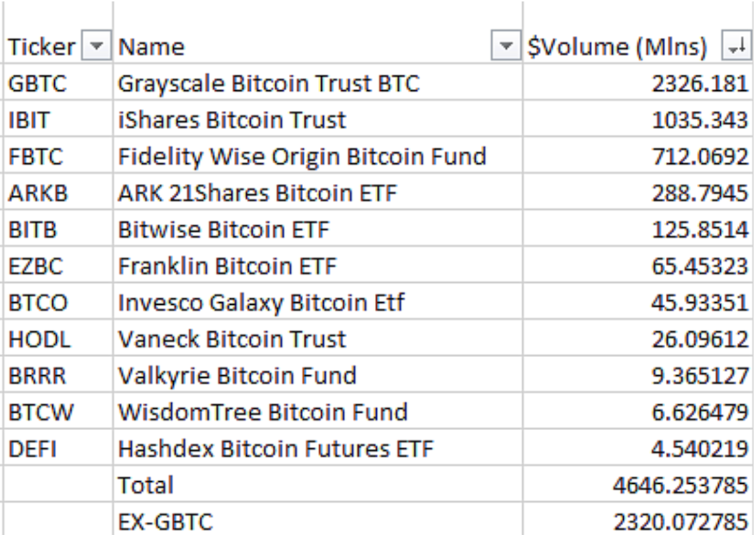Screen dimensions: 756x536
Task: Open the $Volume (Mlns) sort dropdown
Action: coord(736,47)
